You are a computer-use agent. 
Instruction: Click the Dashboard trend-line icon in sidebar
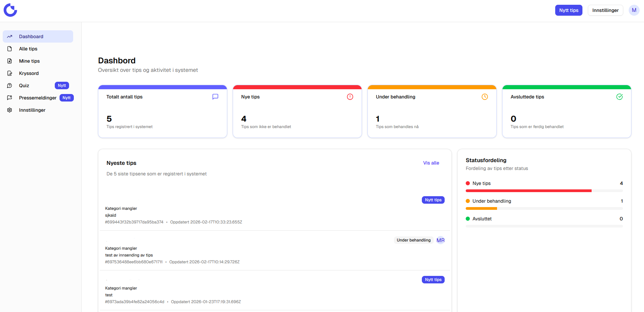pos(10,36)
